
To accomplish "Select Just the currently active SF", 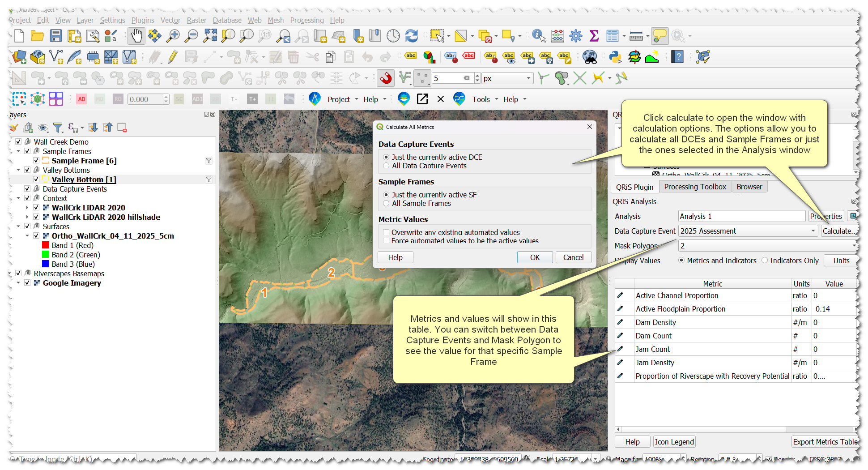I will 387,195.
